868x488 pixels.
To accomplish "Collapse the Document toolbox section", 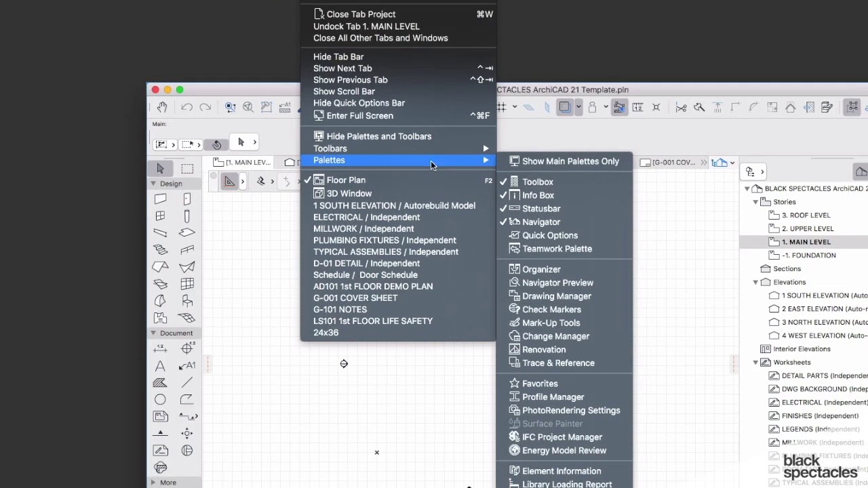I will point(153,333).
